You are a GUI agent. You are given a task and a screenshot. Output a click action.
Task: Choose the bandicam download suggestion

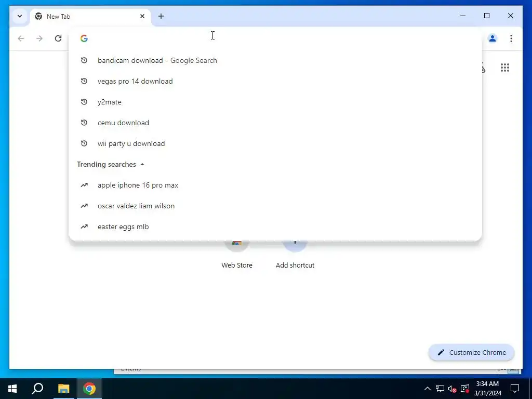(x=275, y=60)
